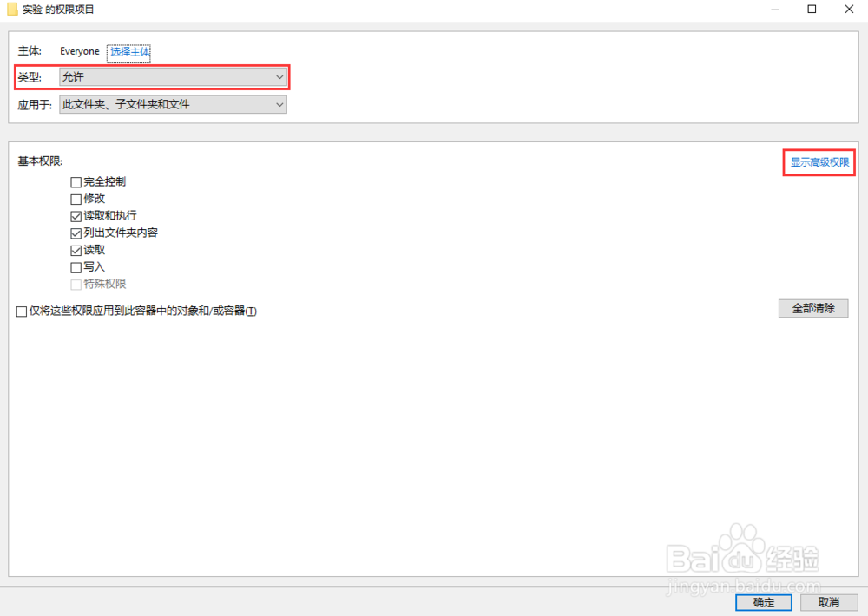Click the 基本权限 heading label
868x616 pixels.
click(x=41, y=161)
